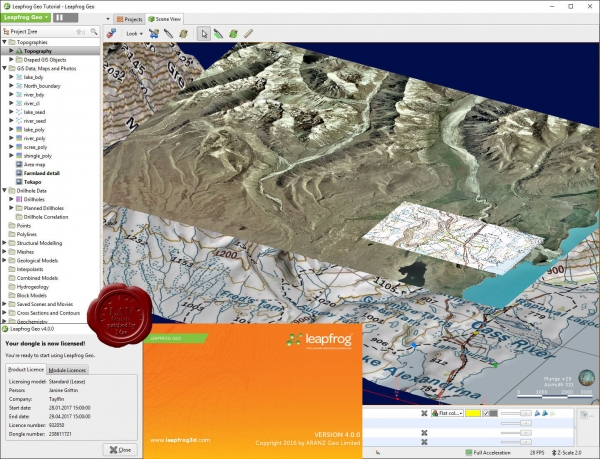The image size is (600, 459).
Task: Expand the Draped GIS Objects folder
Action: coord(11,60)
